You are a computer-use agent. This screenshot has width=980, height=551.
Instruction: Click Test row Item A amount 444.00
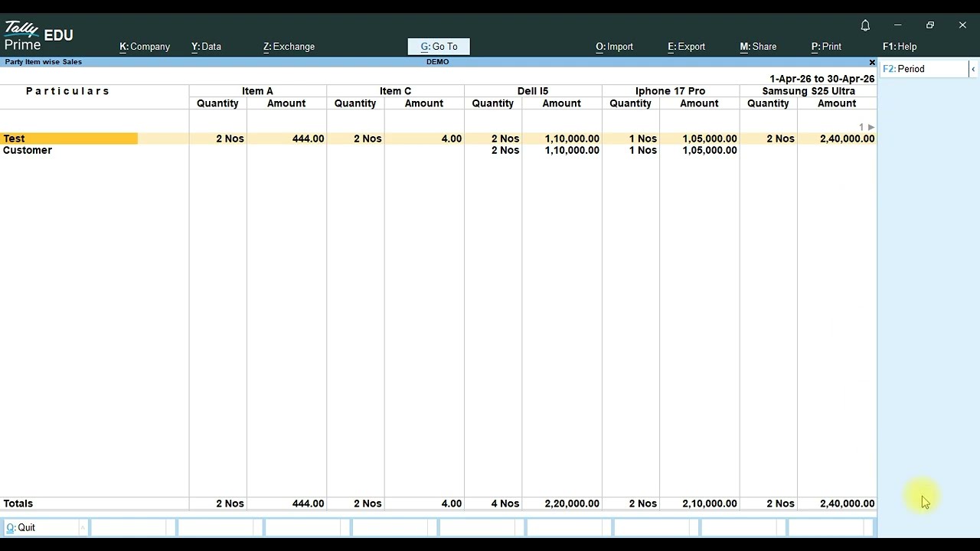pos(308,139)
